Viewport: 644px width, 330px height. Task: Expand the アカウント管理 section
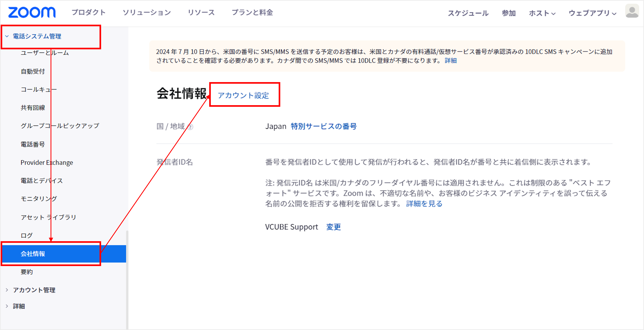click(x=7, y=290)
